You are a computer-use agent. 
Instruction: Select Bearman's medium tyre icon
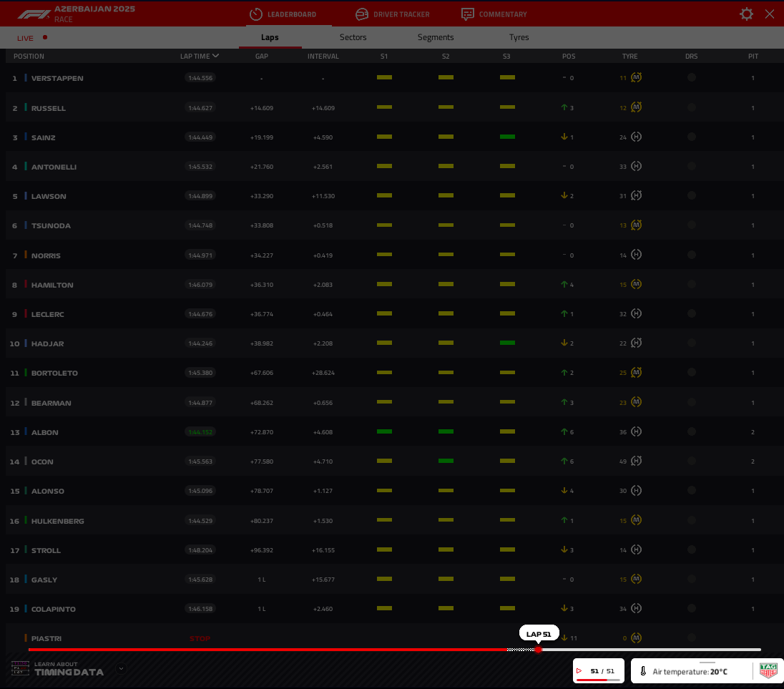[636, 402]
